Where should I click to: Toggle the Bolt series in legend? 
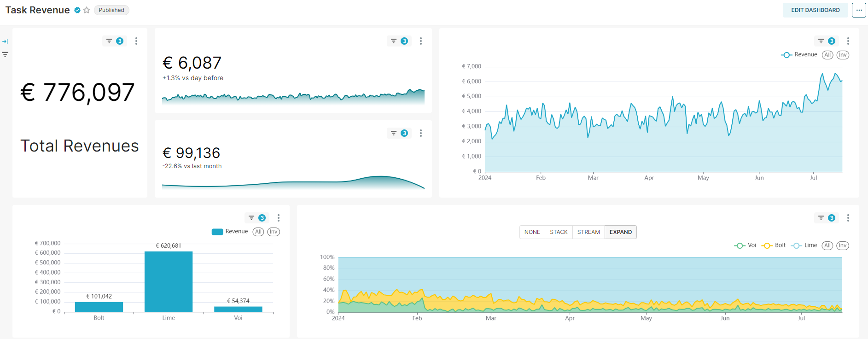pyautogui.click(x=774, y=245)
